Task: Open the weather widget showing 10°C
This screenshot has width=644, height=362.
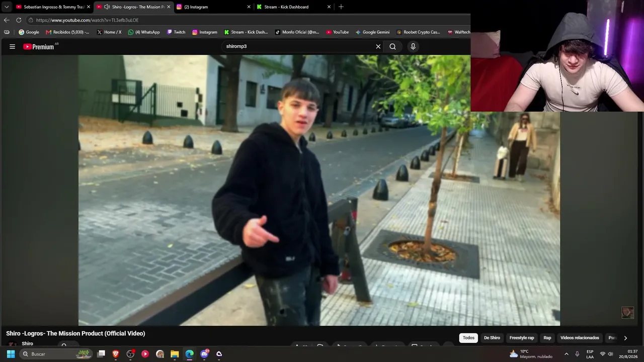Action: [531, 354]
